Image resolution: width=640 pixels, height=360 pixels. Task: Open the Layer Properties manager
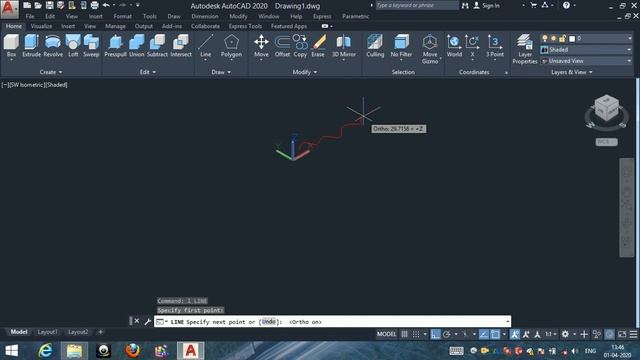click(524, 49)
